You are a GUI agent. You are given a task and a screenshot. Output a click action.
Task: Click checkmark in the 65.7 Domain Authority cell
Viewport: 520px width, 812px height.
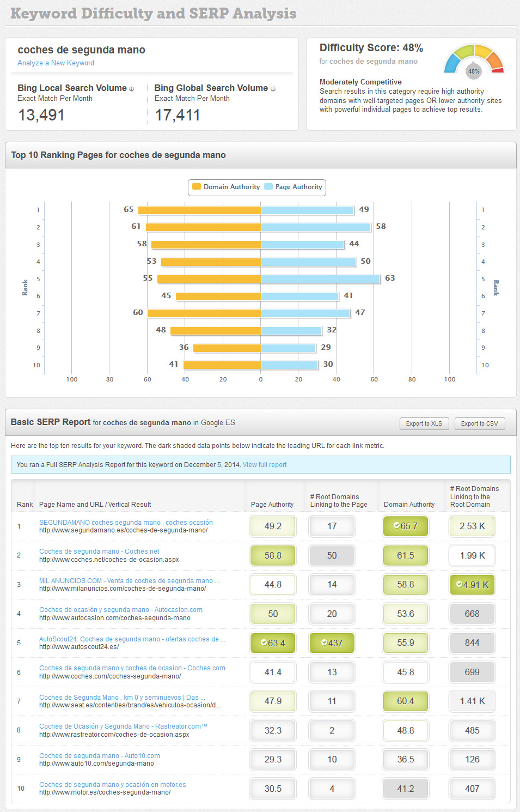click(396, 526)
